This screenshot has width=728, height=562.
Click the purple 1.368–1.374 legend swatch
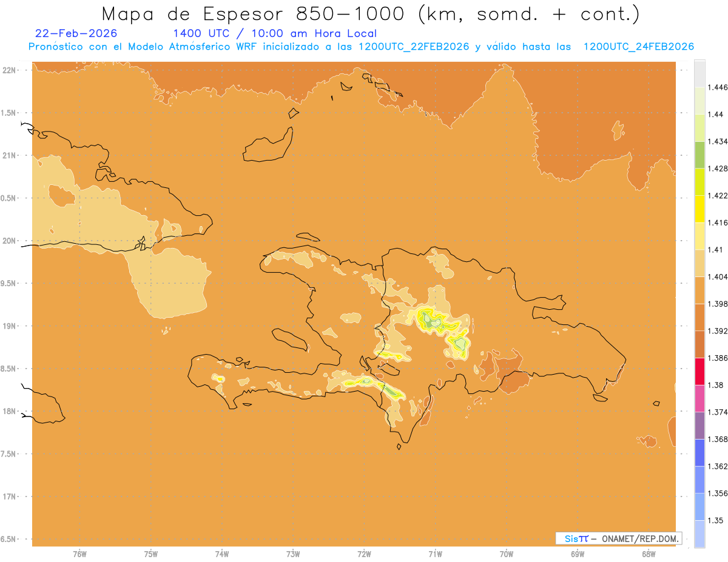[x=699, y=426]
